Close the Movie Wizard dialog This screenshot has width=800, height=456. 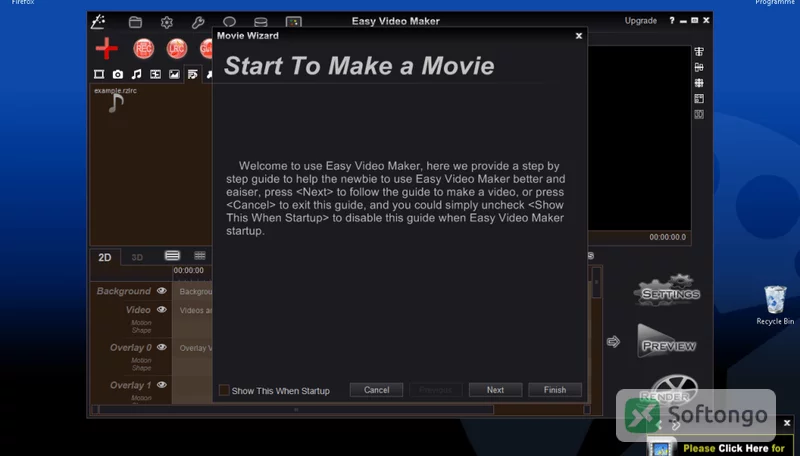(579, 36)
